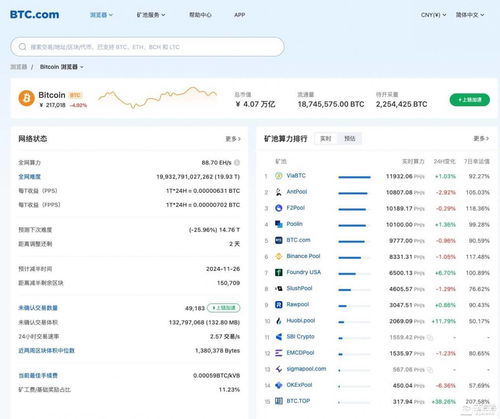
Task: Click Rawpool hashrate progress bar
Action: coord(354,306)
